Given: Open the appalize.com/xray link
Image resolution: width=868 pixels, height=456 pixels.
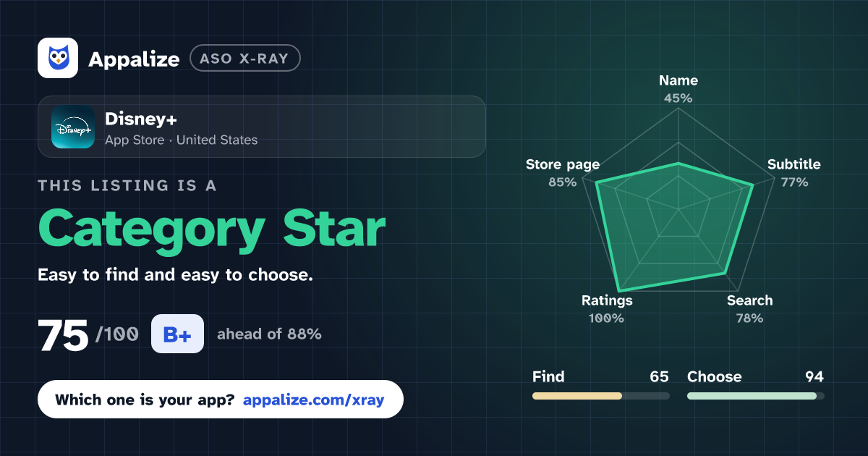Looking at the screenshot, I should pos(314,400).
